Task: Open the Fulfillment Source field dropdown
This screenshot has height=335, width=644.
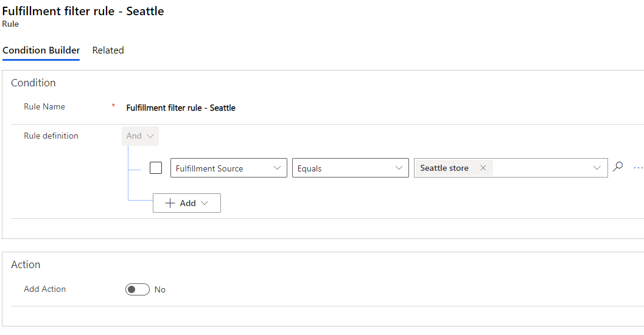Action: click(228, 168)
